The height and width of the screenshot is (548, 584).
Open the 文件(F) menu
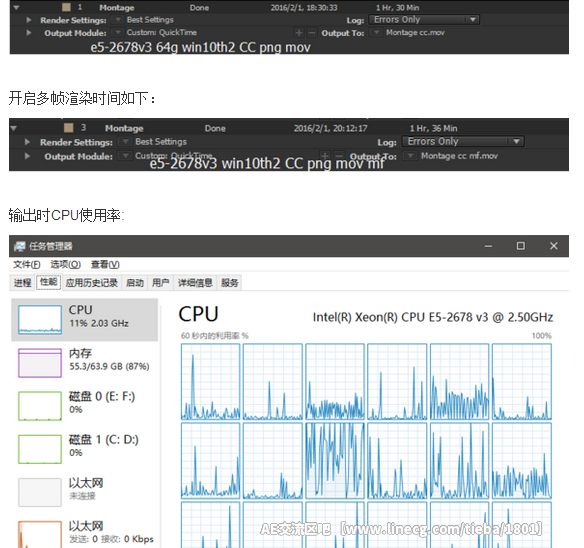pos(26,265)
